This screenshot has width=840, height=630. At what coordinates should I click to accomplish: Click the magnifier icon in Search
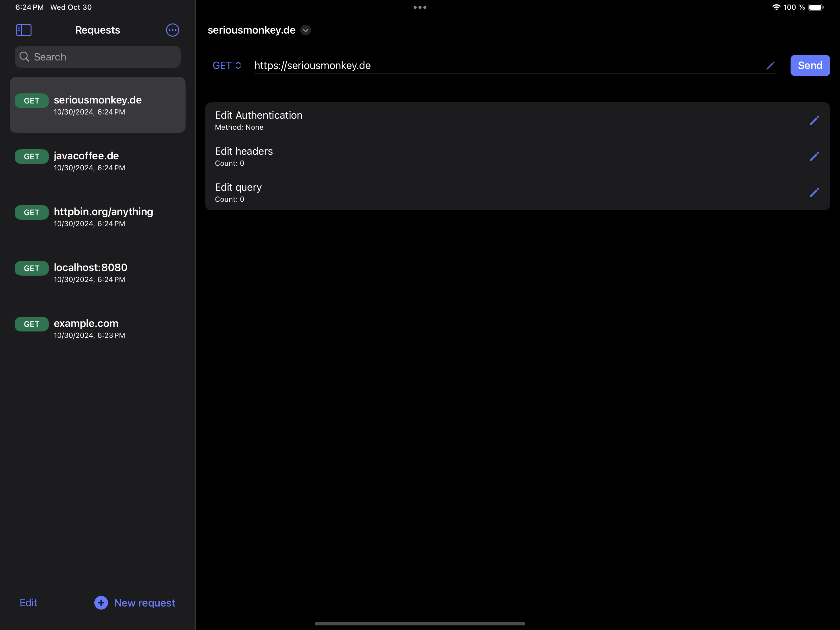pyautogui.click(x=24, y=57)
